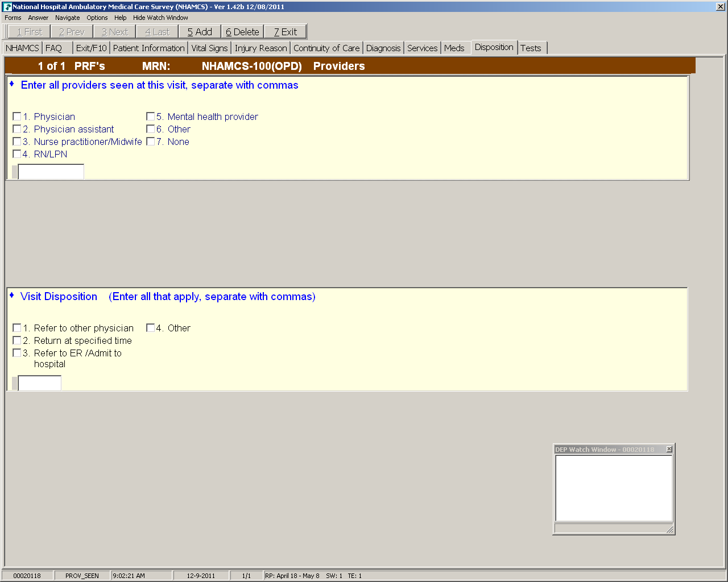Viewport: 728px width, 582px height.
Task: Open the Continuity of Care tab
Action: (x=327, y=48)
